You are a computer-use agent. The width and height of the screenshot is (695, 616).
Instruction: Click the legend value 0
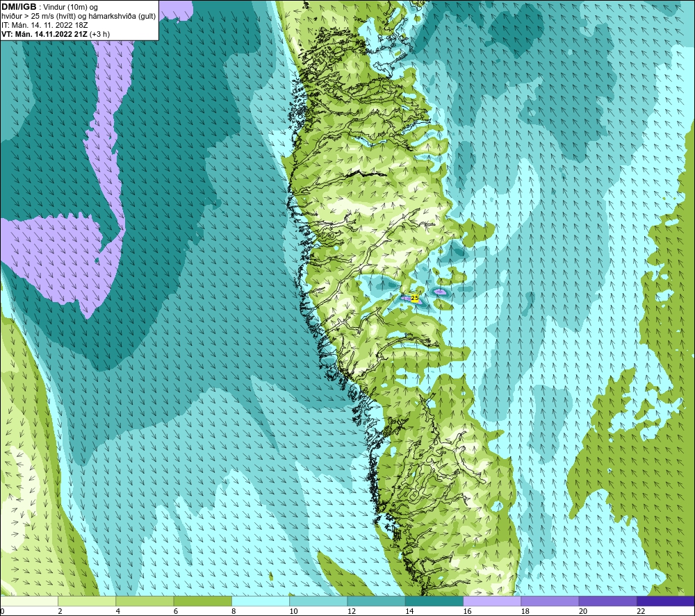pyautogui.click(x=3, y=611)
